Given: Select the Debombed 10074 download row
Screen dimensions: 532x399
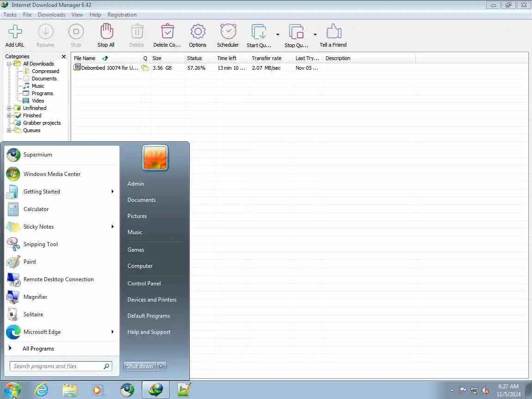Looking at the screenshot, I should point(300,68).
